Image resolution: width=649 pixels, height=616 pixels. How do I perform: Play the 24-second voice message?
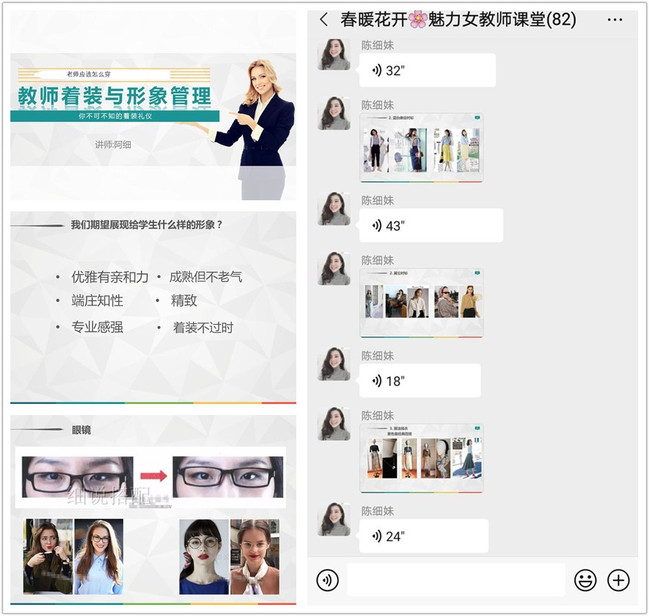point(423,536)
